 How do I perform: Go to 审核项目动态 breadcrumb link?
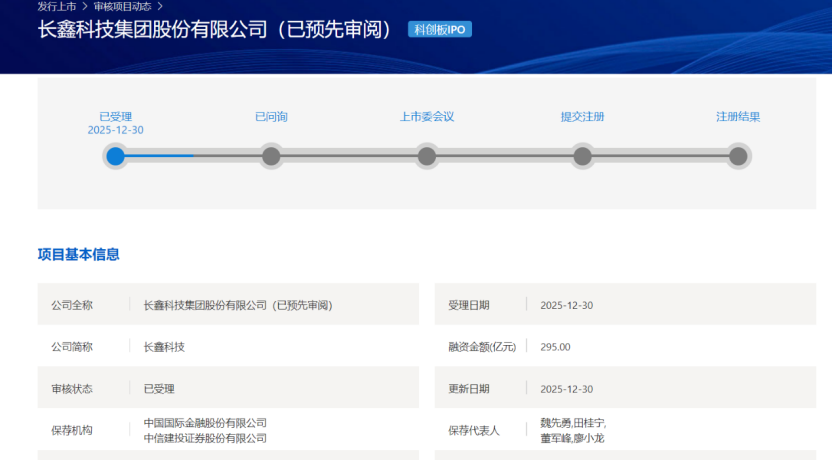123,6
